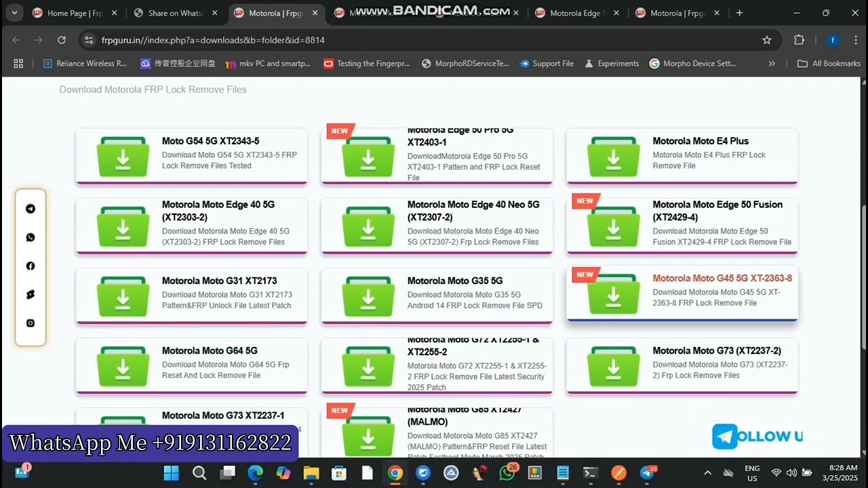
Task: Open Motorola Moto G73 XT2237-1 title
Action: (x=223, y=415)
